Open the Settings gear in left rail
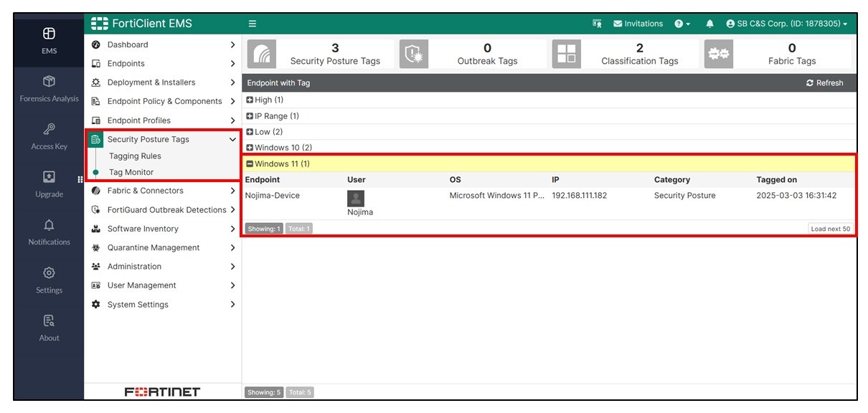Image resolution: width=868 pixels, height=413 pixels. 49,280
